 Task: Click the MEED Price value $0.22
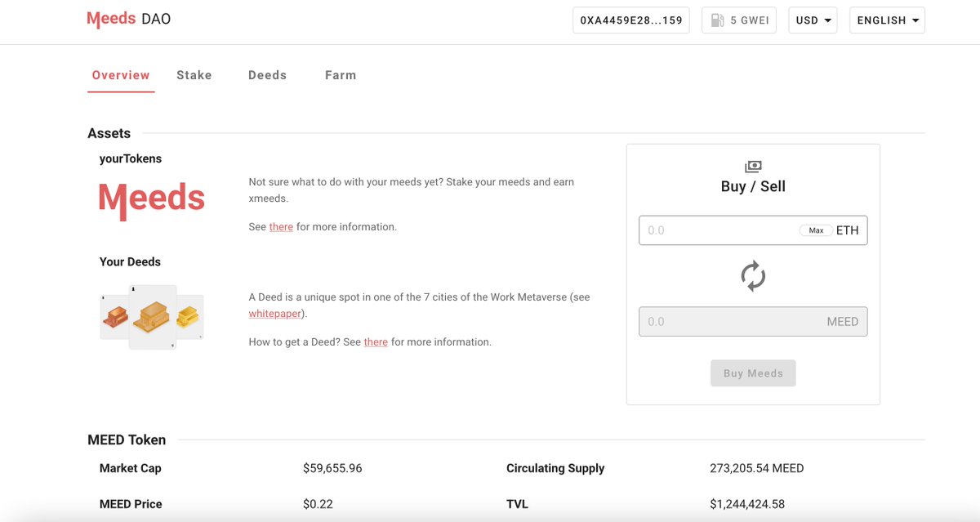coord(318,504)
